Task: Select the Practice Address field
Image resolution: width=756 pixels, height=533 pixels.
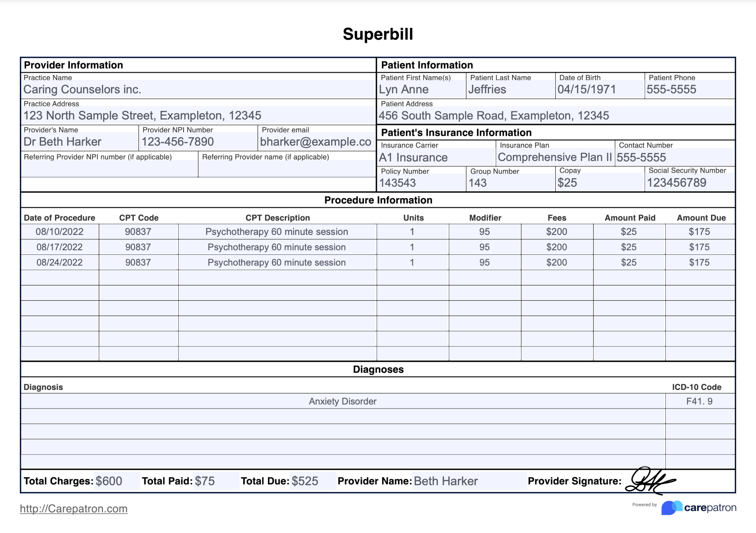Action: point(198,115)
